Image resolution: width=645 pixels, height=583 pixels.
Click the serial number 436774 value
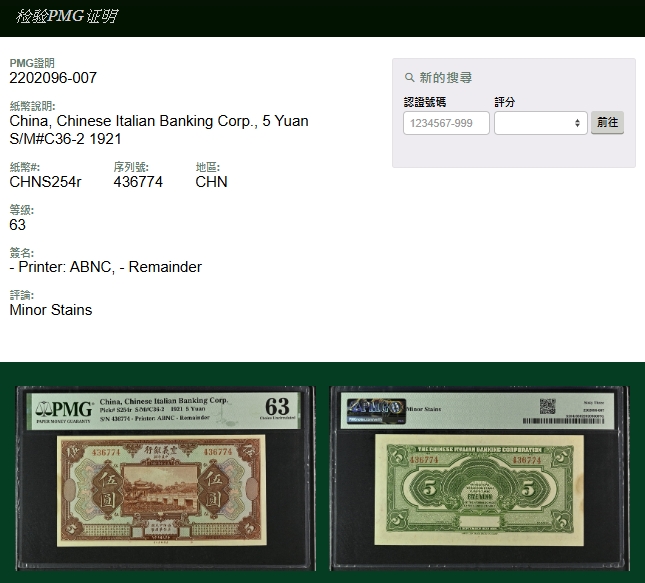[x=138, y=182]
